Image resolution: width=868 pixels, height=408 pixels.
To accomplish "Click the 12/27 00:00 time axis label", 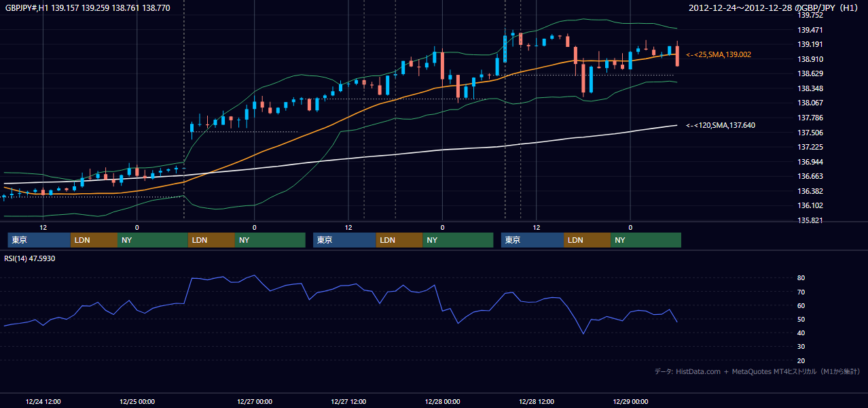I will (255, 401).
